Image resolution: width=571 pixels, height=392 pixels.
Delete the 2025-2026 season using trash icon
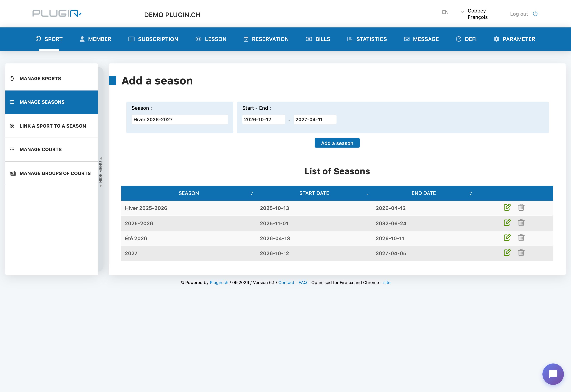coord(521,223)
